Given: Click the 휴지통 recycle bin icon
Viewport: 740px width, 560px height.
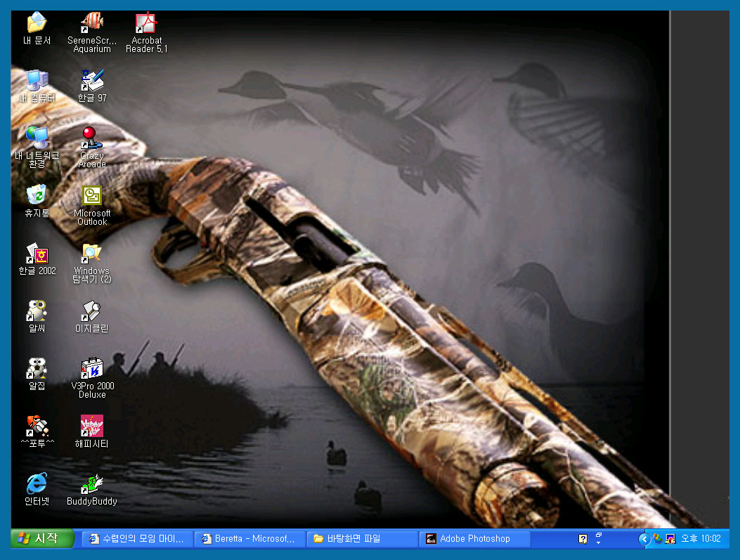Looking at the screenshot, I should tap(37, 195).
